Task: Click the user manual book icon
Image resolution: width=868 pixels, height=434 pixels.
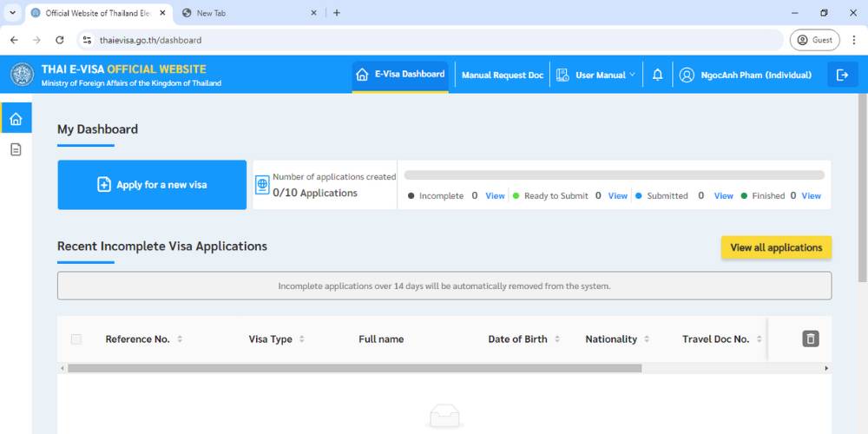Action: click(x=562, y=75)
